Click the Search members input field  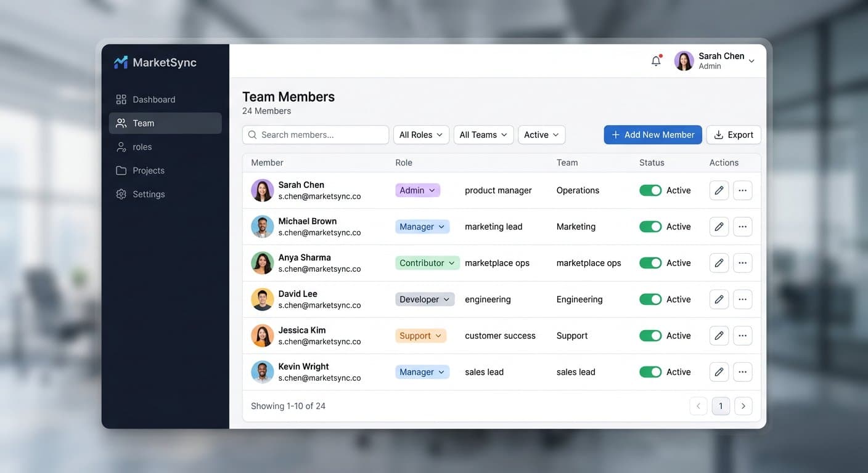click(316, 135)
